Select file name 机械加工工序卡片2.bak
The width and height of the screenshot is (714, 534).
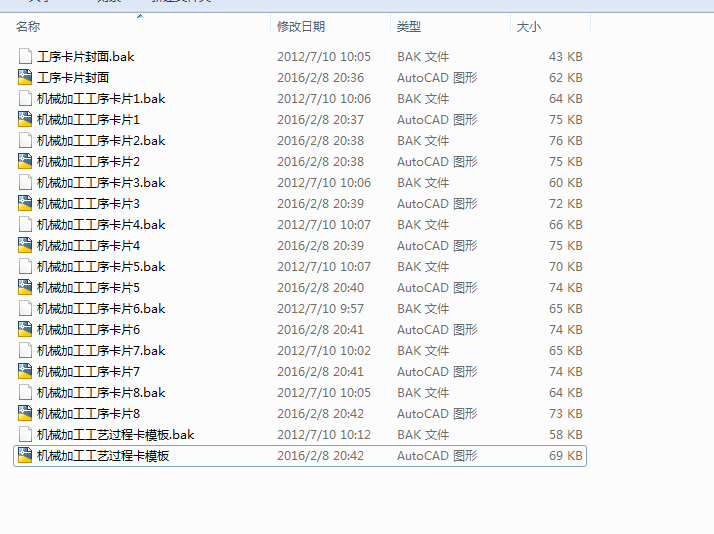coord(101,140)
